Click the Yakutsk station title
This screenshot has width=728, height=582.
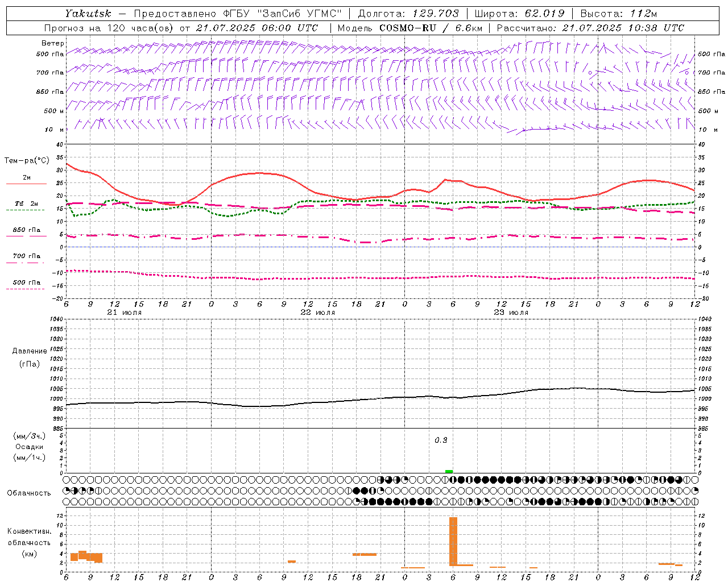click(x=88, y=13)
